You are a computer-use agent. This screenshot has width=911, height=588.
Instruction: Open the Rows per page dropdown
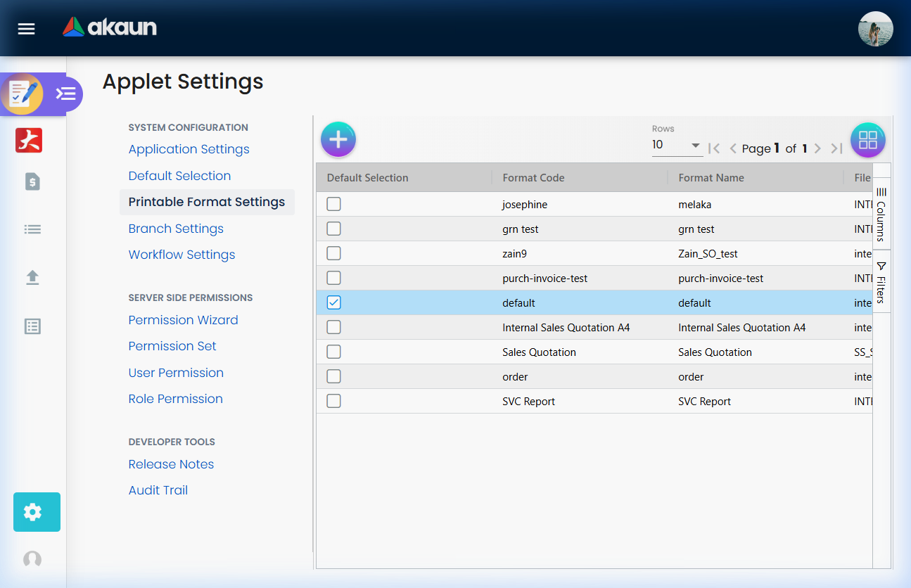(675, 145)
